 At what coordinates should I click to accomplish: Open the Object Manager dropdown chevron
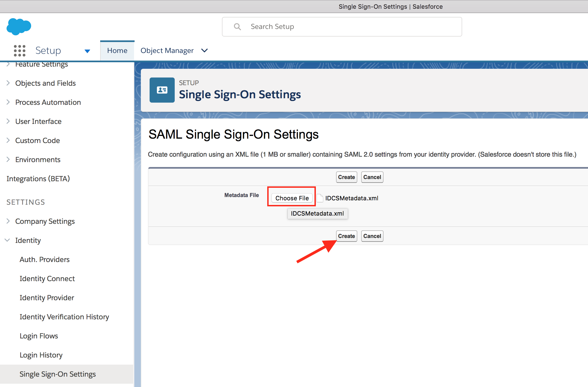click(204, 50)
